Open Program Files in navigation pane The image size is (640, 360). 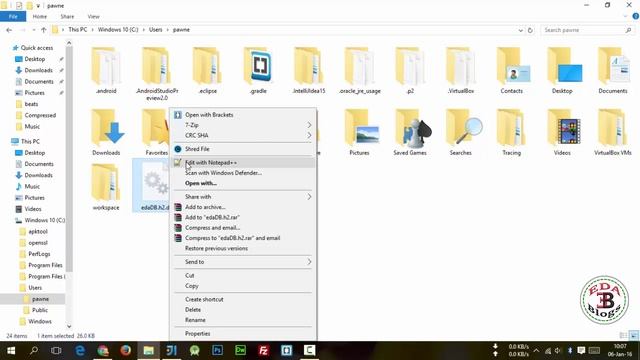tap(45, 265)
